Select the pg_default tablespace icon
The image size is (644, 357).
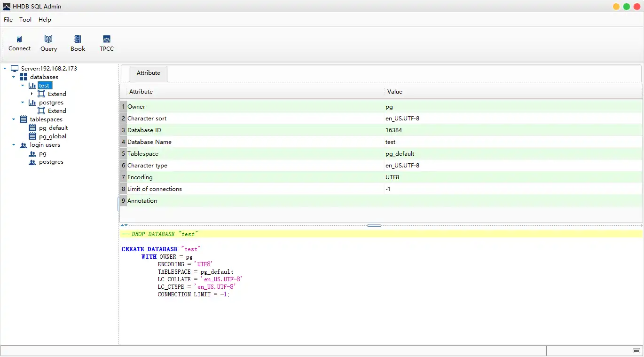[x=32, y=128]
